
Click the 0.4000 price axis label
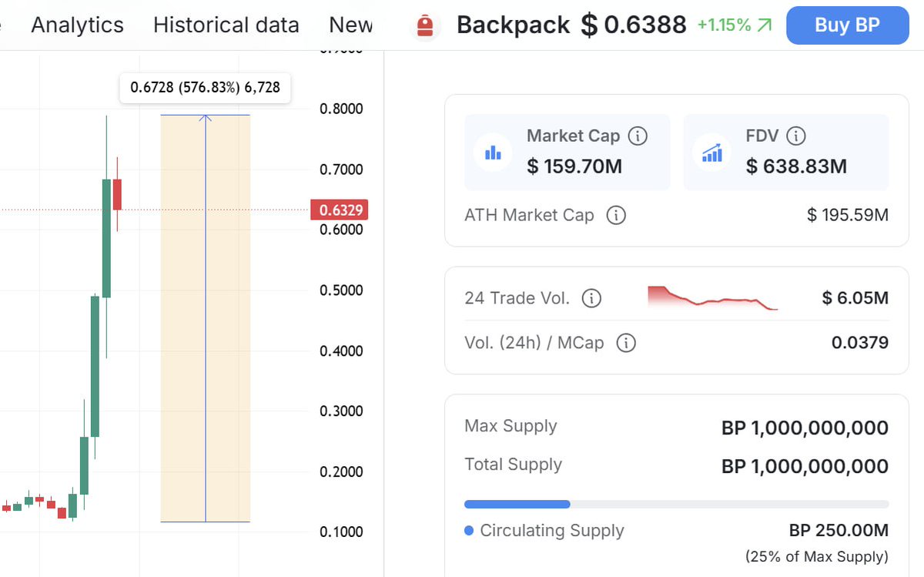click(x=341, y=351)
